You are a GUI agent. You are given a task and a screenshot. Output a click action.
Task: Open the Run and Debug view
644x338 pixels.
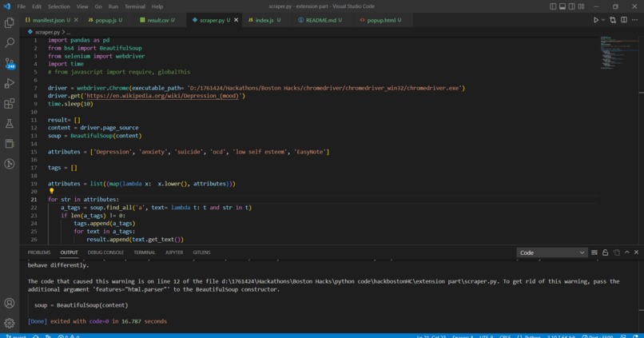point(9,83)
